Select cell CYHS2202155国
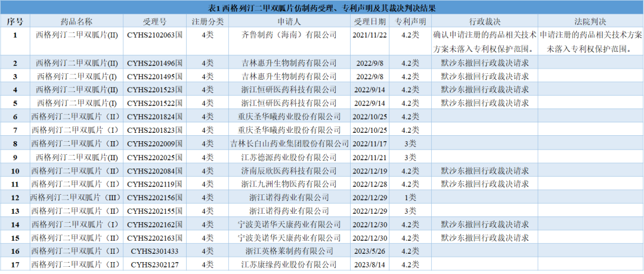The width and height of the screenshot is (644, 274). (154, 211)
